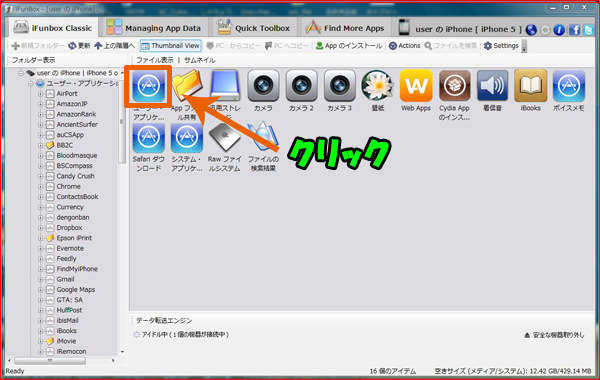Open Settings in the toolbar
This screenshot has height=380, width=600.
pos(501,46)
